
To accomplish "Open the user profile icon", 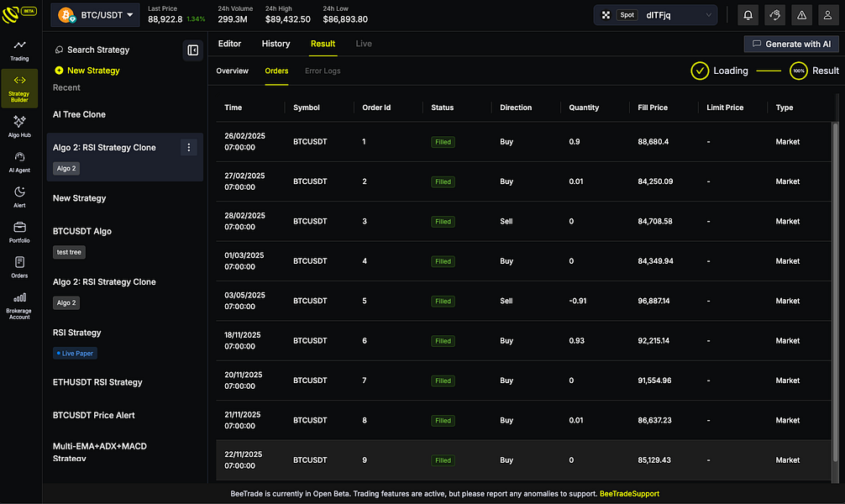I will (827, 15).
